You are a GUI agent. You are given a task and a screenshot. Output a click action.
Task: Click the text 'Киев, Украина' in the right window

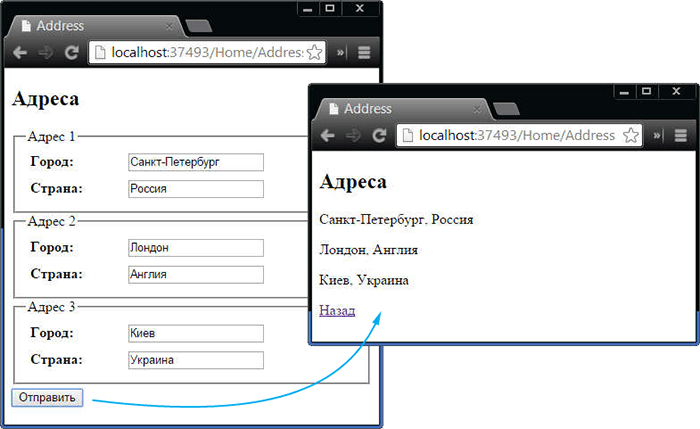point(364,280)
